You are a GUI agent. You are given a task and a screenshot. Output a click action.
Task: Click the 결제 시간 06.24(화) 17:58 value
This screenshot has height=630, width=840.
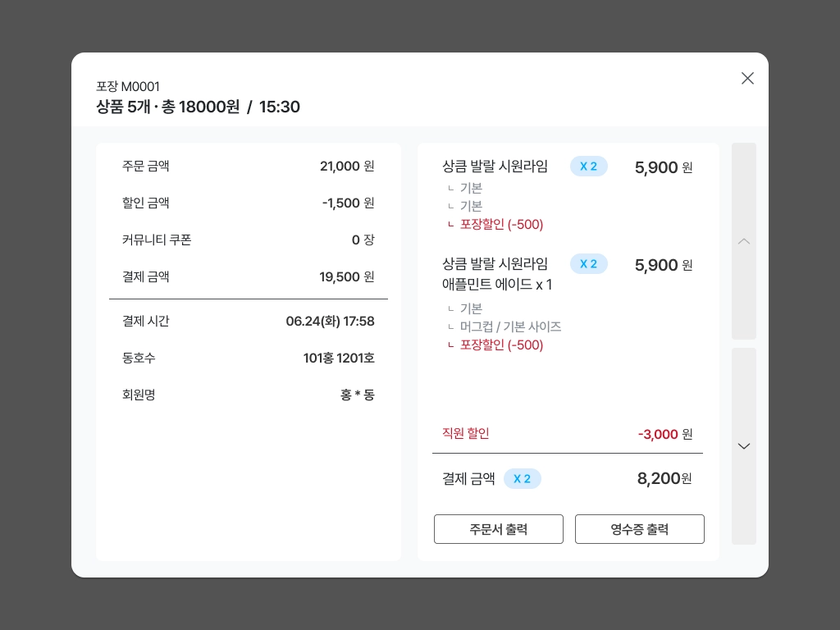tap(330, 321)
